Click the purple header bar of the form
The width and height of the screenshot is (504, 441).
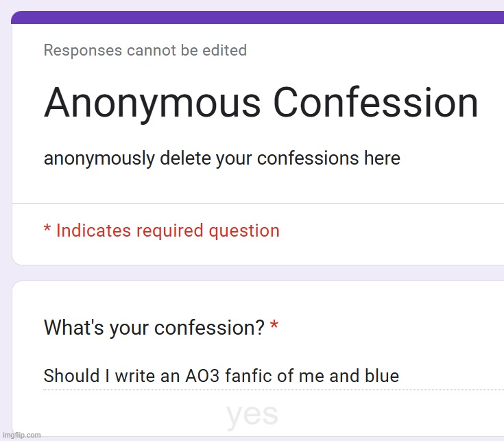pos(258,18)
